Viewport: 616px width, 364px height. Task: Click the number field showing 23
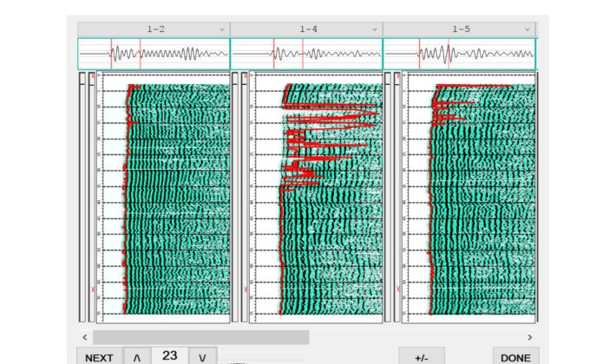click(x=170, y=355)
